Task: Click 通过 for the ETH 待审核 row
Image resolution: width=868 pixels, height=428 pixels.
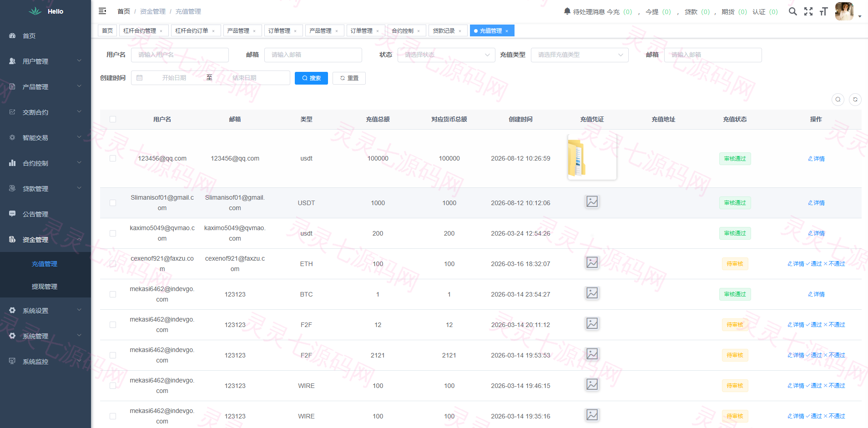Action: (x=814, y=264)
